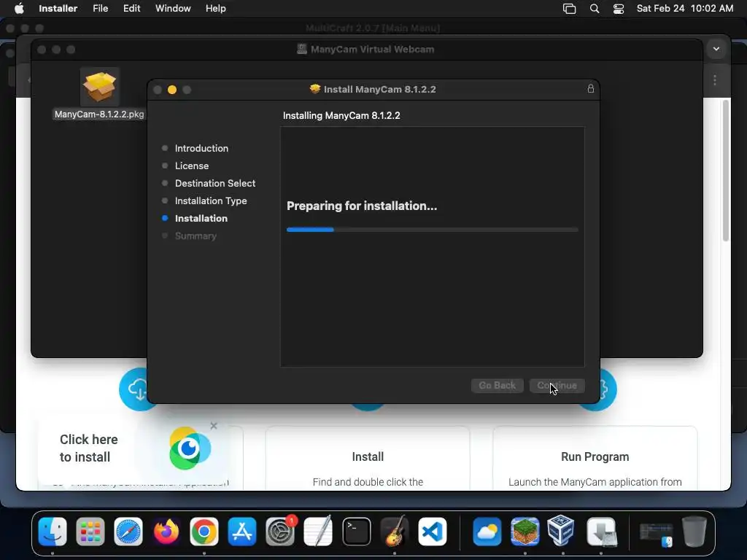The width and height of the screenshot is (747, 560).
Task: Open Google Chrome from the Dock
Action: pos(204,532)
